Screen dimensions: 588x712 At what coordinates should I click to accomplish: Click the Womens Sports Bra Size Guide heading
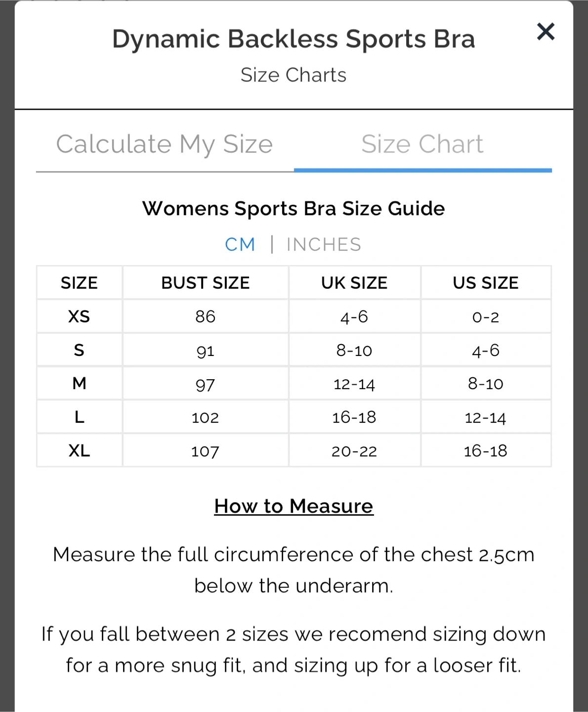pyautogui.click(x=294, y=209)
